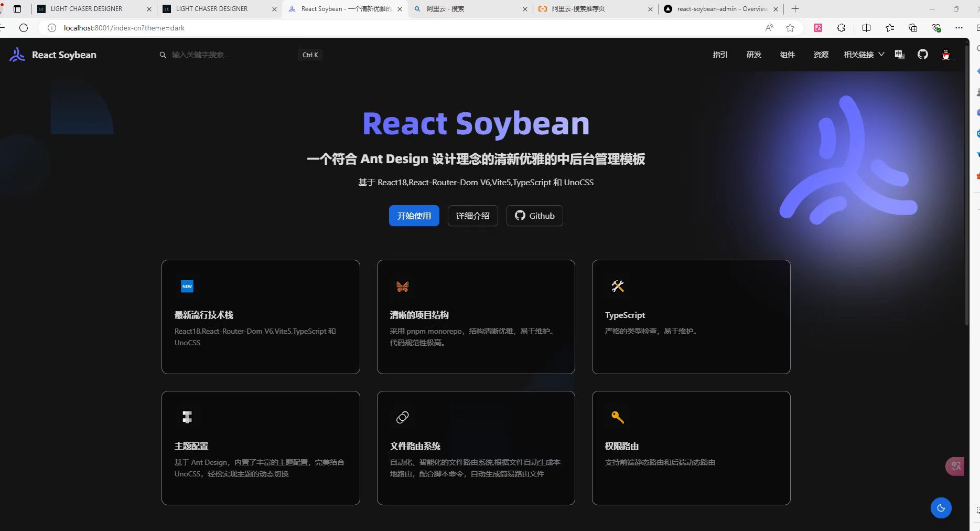Open a new browser tab with plus
The image size is (980, 531).
point(795,9)
